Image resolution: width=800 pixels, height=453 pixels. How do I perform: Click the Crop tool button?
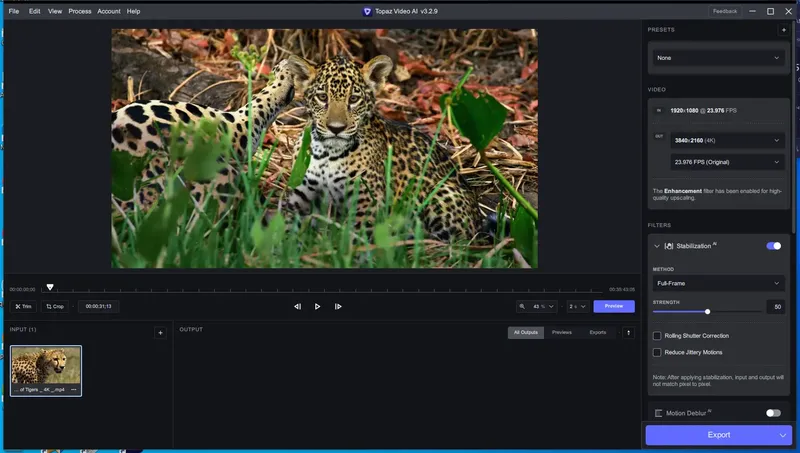pyautogui.click(x=55, y=307)
